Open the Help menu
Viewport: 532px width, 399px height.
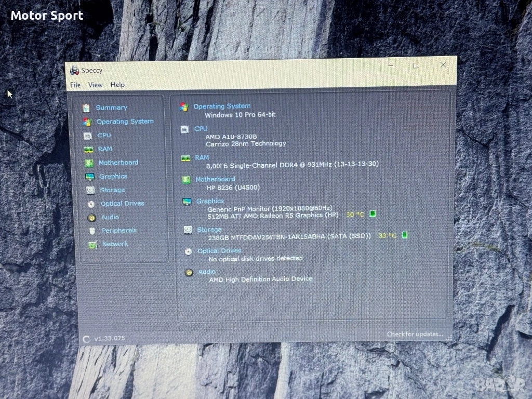point(117,85)
